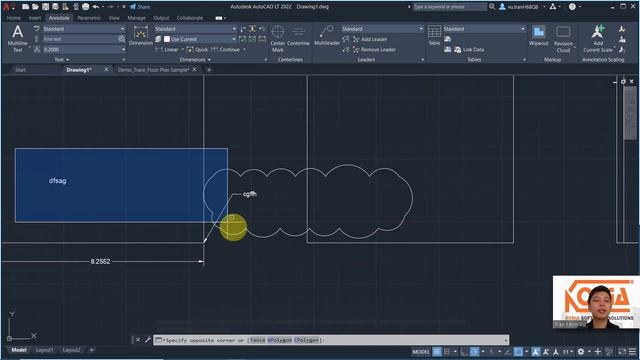Click the Find text input field
The width and height of the screenshot is (640, 360).
coord(80,39)
